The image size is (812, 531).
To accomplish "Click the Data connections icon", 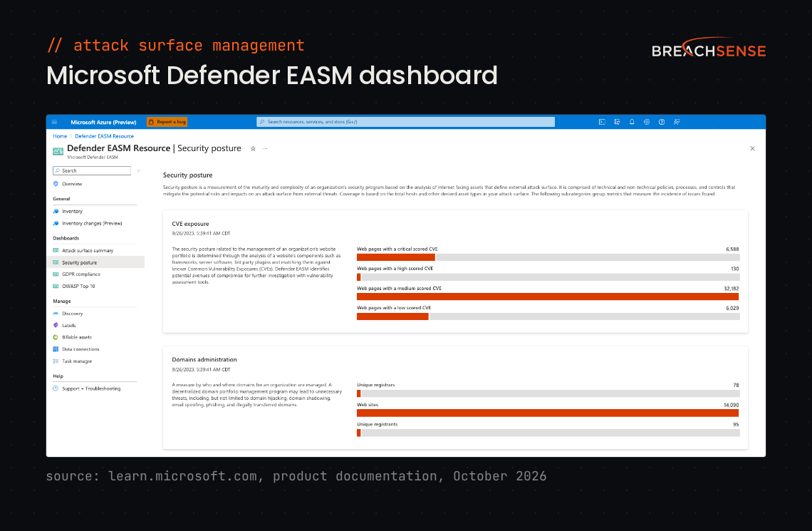I will 56,349.
